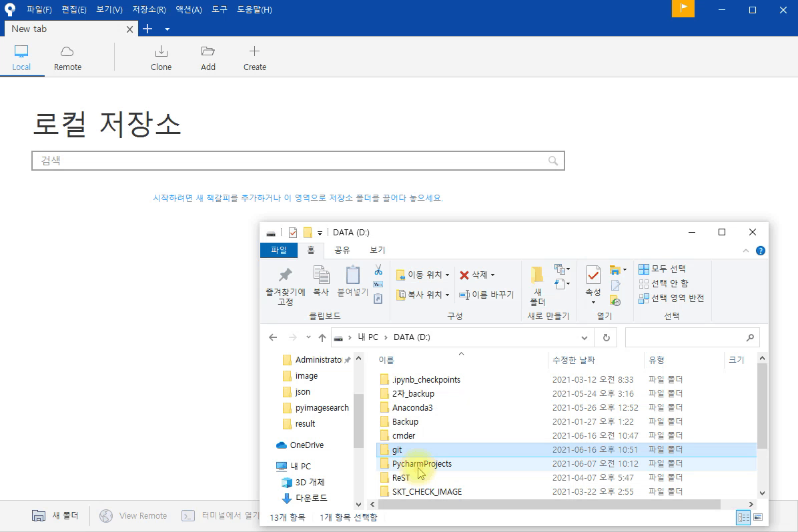Open the 보기(V) menu in Sourcetree

(x=109, y=9)
